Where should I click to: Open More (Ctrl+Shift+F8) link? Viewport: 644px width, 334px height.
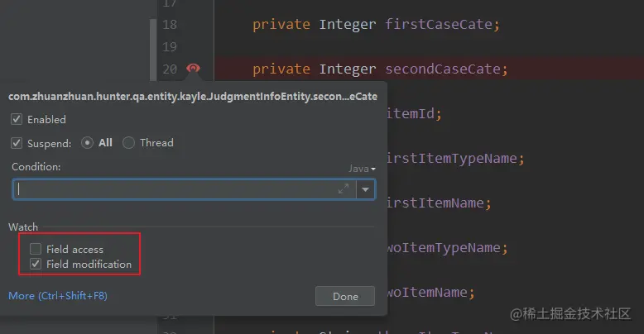(58, 296)
